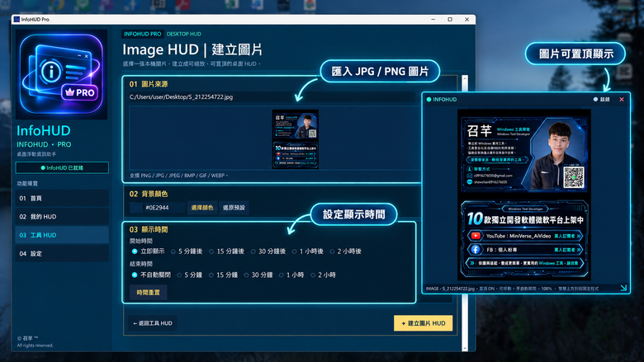This screenshot has height=362, width=644.
Task: Select 5 分鐘後 start time option
Action: [x=187, y=252]
